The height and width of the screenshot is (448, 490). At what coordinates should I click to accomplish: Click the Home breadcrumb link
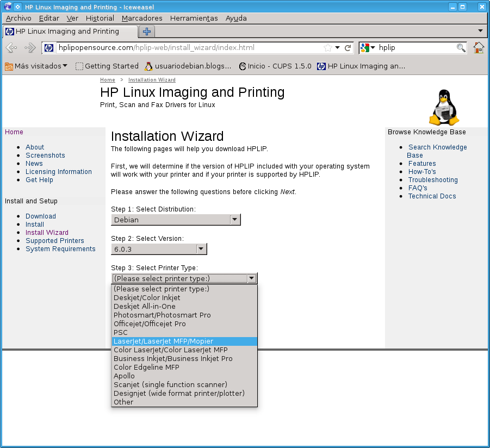108,80
